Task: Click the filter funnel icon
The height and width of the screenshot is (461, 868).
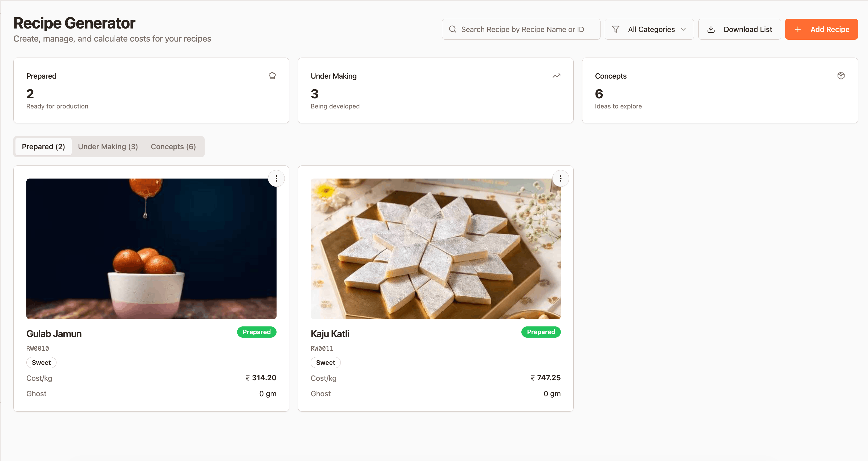Action: click(x=615, y=29)
